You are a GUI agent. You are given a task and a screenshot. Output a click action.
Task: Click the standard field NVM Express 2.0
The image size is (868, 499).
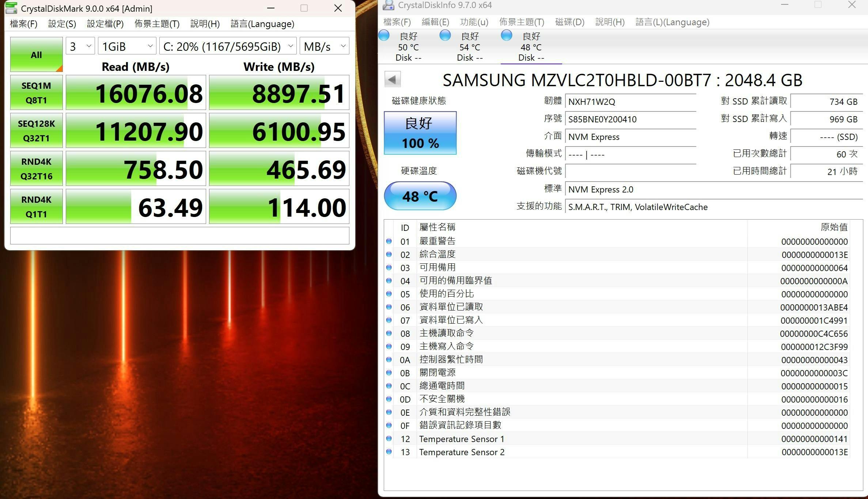[714, 190]
